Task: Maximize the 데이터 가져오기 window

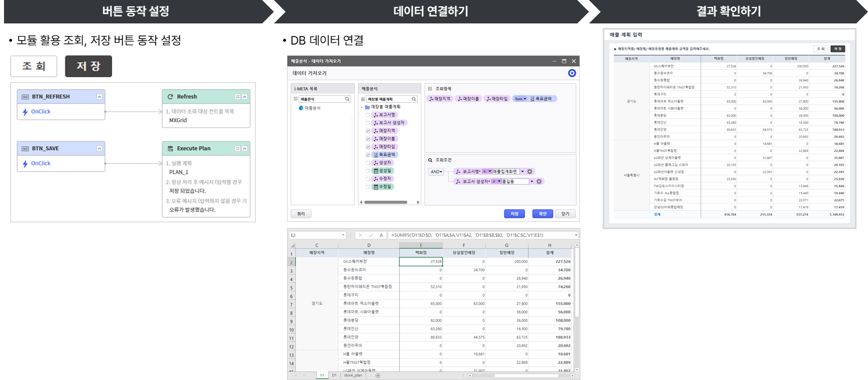Action: coord(564,61)
